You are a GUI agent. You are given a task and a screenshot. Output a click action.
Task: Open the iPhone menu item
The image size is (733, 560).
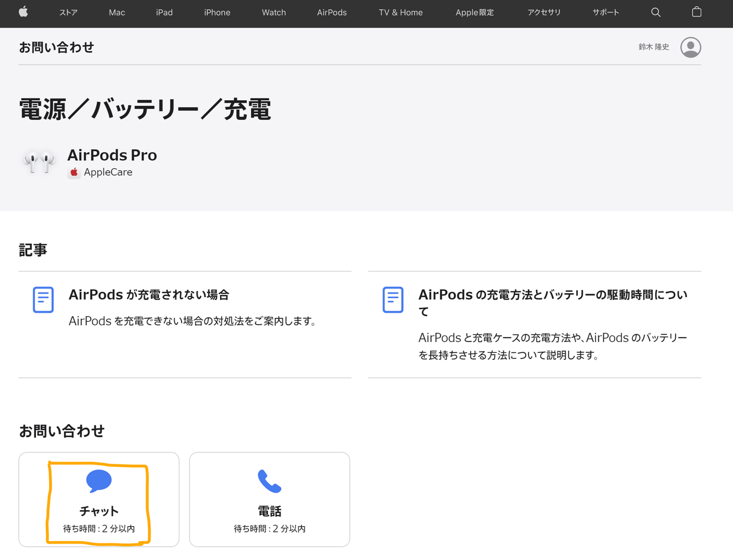[217, 12]
